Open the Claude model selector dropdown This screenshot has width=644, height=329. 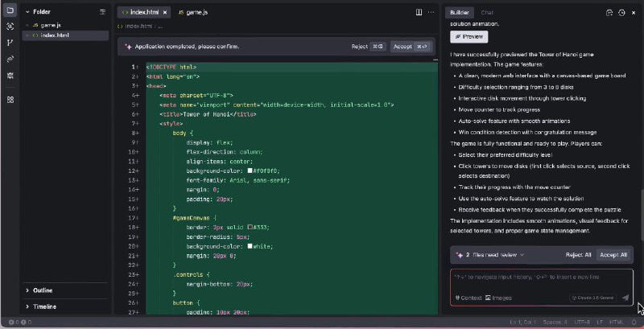[594, 298]
